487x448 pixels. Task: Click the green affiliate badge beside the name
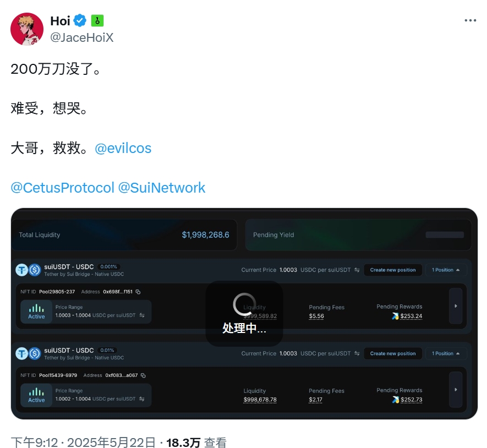point(97,21)
